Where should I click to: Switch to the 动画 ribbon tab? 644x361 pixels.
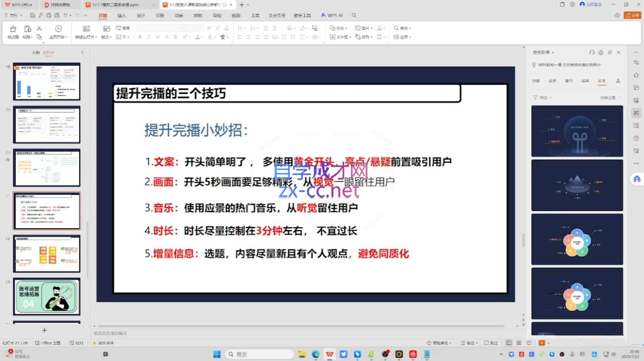click(179, 16)
